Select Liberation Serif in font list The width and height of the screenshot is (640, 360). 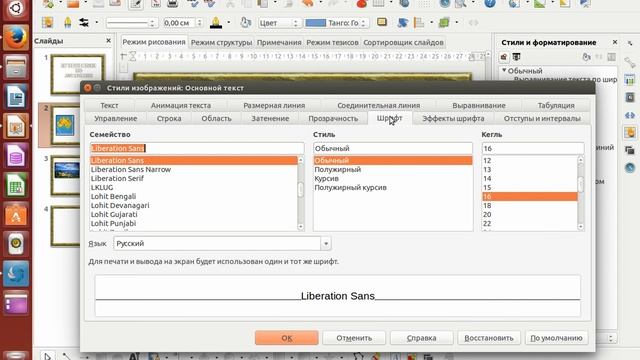(117, 178)
